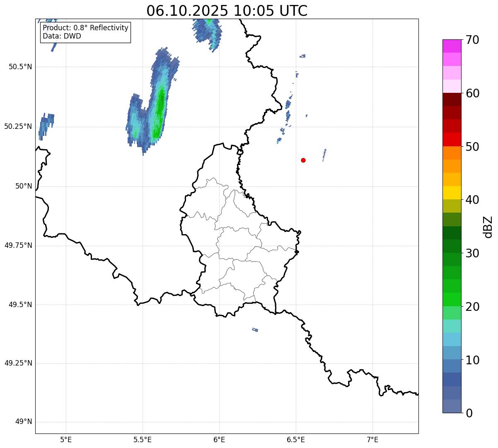The width and height of the screenshot is (498, 448).
Task: Click the turquoise colorbar segment below 20
Action: [452, 326]
